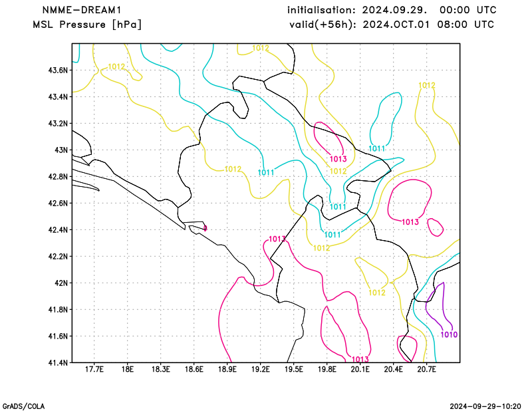Image resolution: width=532 pixels, height=411 pixels.
Task: Select the 20.4E longitude label
Action: click(393, 369)
